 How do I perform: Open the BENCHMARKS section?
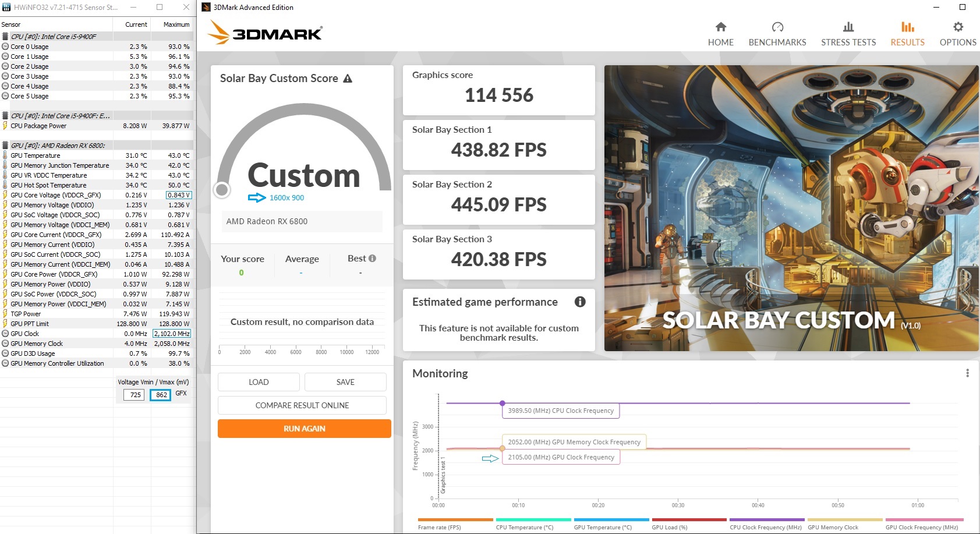pos(777,34)
